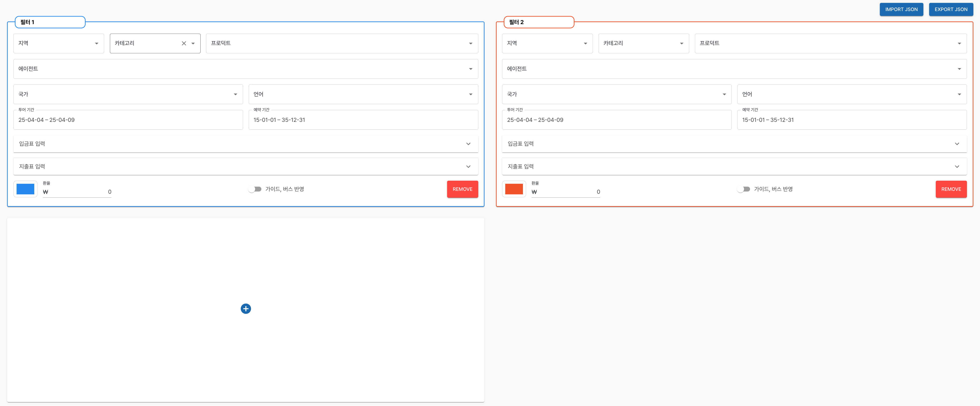Clear the 카테고리 field in 필터 1
This screenshot has width=980, height=406.
[x=184, y=43]
